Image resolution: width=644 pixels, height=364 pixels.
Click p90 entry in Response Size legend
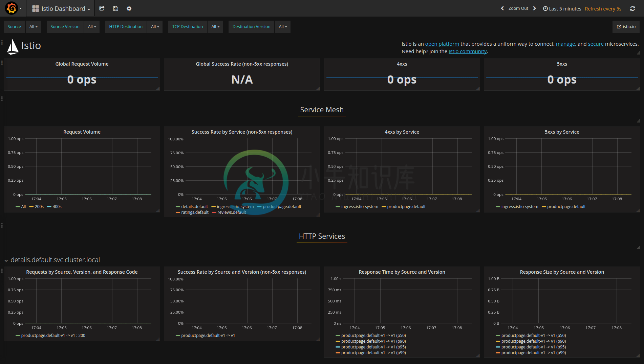[534, 341]
